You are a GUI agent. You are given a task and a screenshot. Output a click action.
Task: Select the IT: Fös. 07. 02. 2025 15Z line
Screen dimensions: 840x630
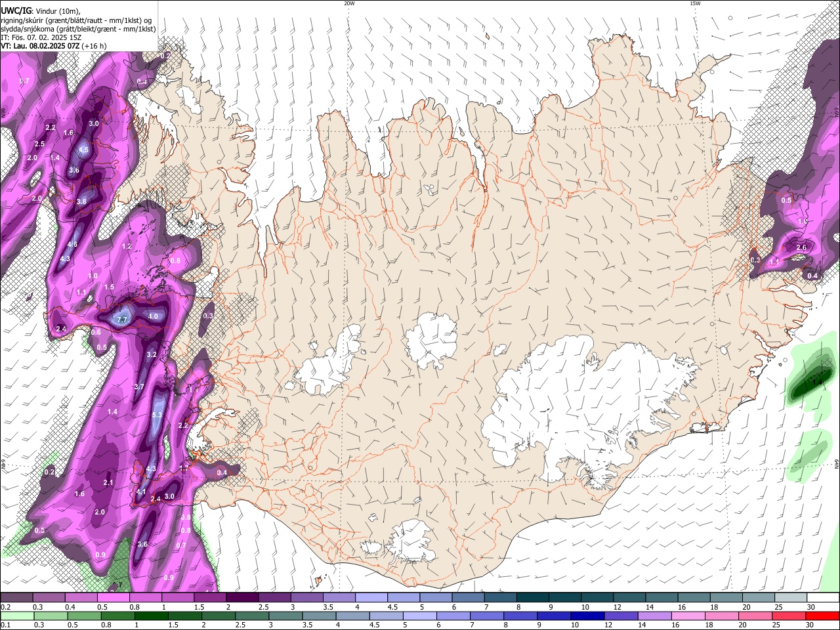pyautogui.click(x=41, y=37)
